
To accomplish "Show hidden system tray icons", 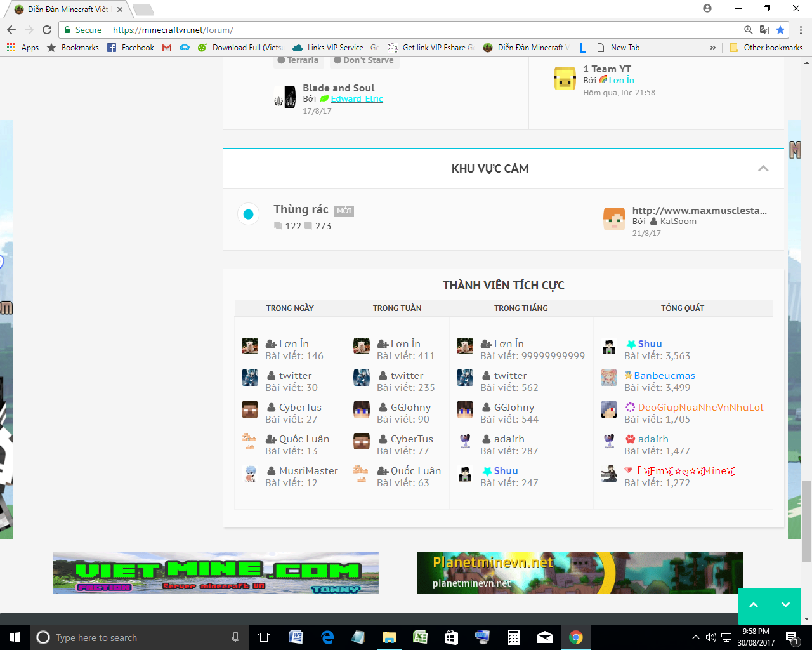I will [695, 637].
